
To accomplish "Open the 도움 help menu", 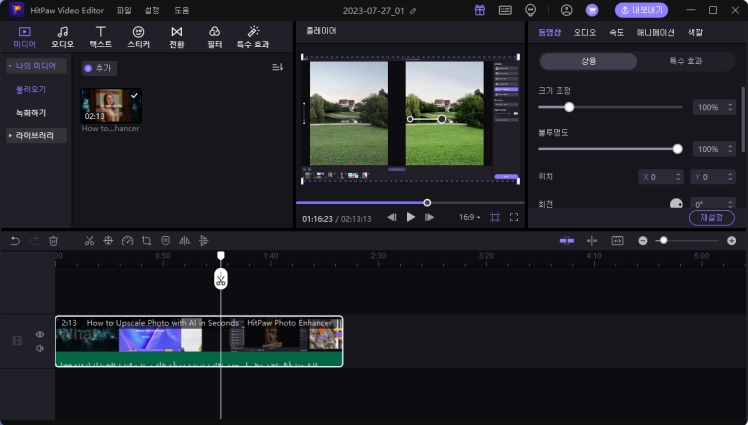I will [x=181, y=10].
